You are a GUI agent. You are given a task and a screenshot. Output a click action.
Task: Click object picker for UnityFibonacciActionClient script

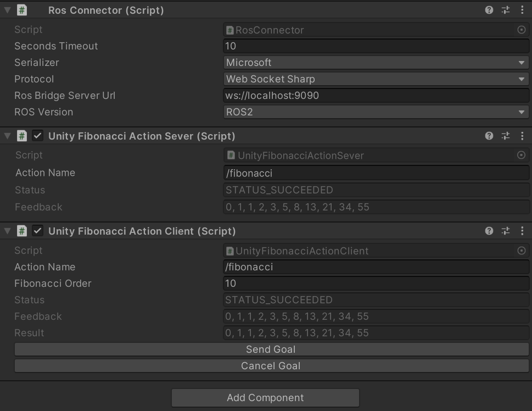(522, 251)
